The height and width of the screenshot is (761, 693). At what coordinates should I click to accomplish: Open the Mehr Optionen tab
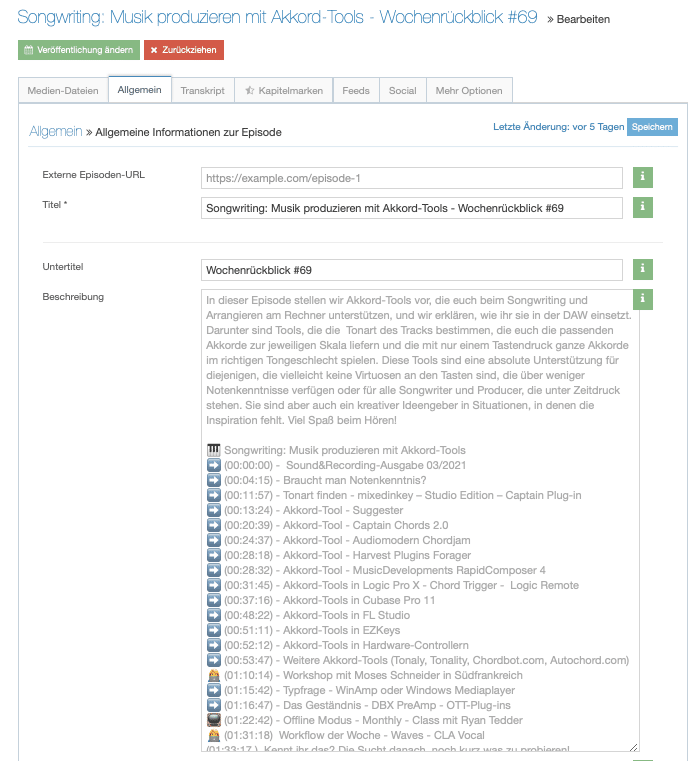tap(469, 91)
